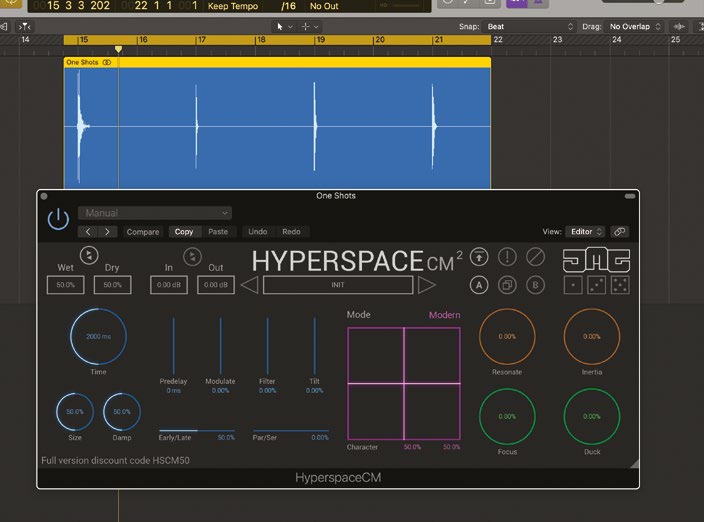Toggle the plugin power bypass button

(58, 220)
